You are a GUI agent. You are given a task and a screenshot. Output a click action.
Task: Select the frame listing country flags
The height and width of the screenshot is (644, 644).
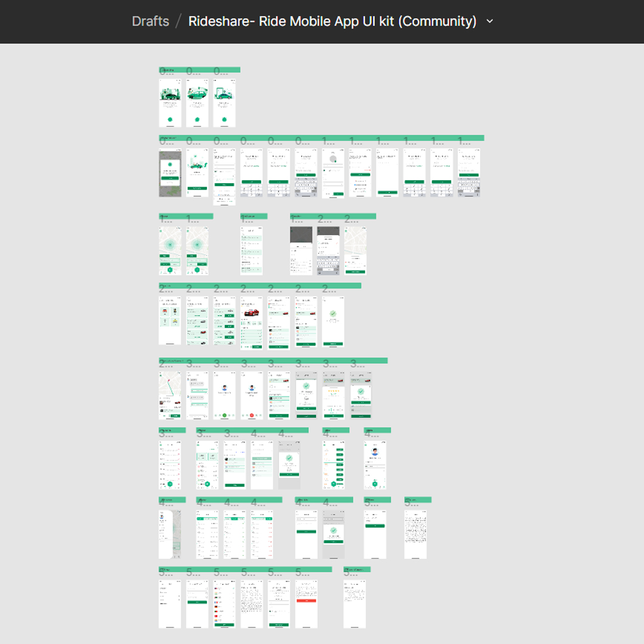click(x=224, y=603)
